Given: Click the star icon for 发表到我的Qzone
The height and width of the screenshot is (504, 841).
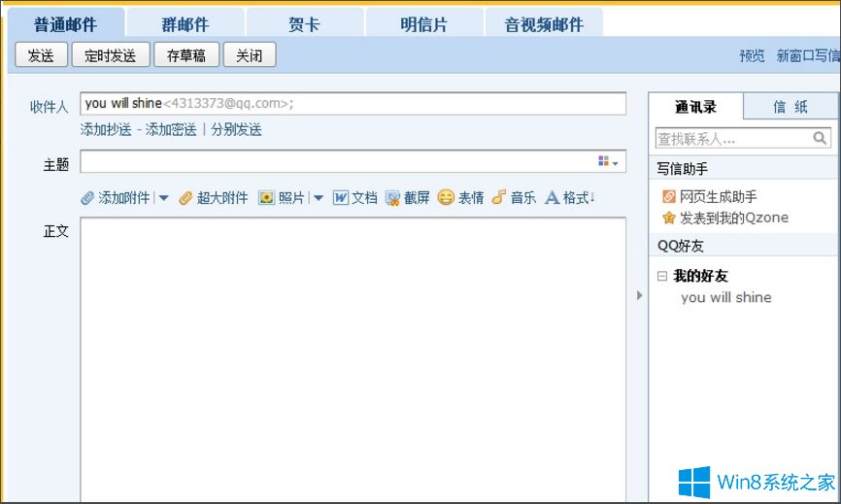Looking at the screenshot, I should click(x=669, y=218).
